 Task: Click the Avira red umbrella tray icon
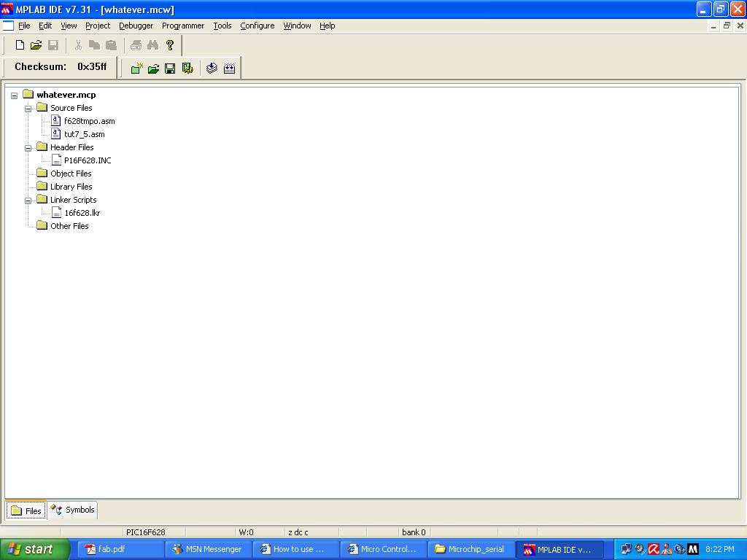(654, 549)
